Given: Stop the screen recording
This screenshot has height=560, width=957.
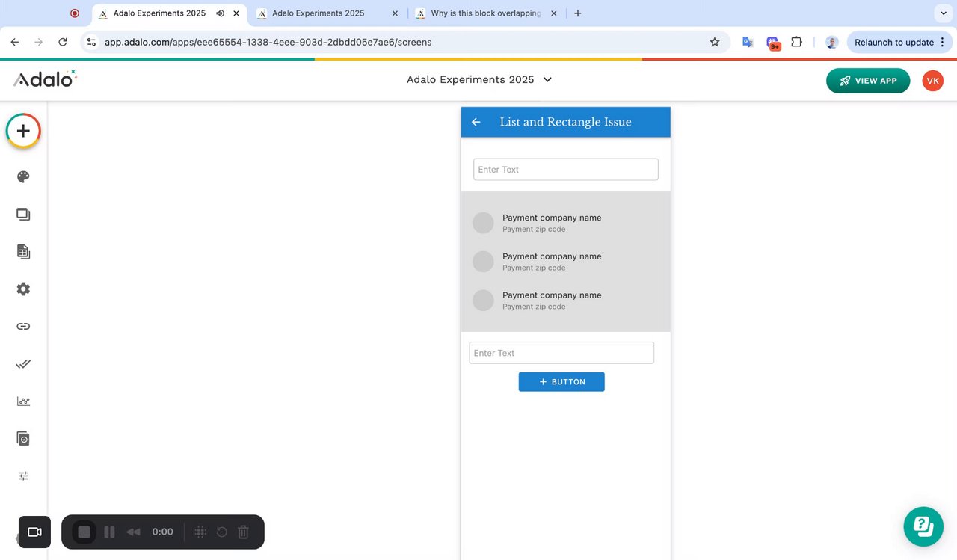Looking at the screenshot, I should [x=84, y=532].
